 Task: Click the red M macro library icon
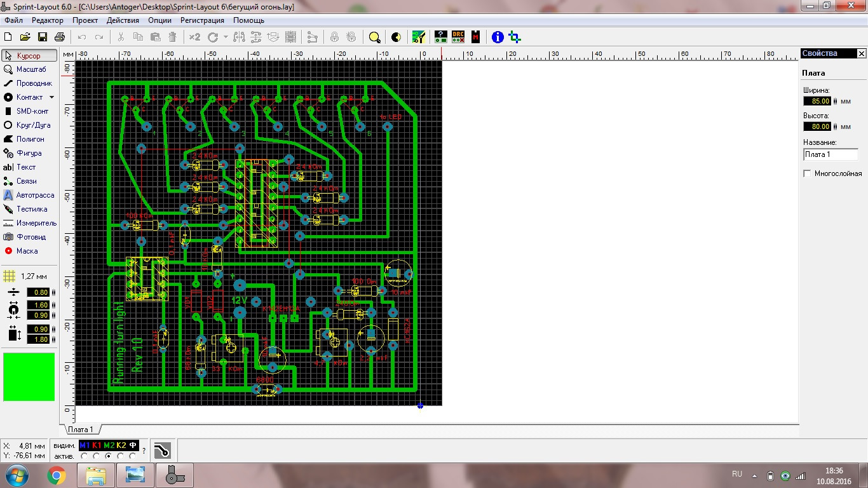tap(475, 37)
